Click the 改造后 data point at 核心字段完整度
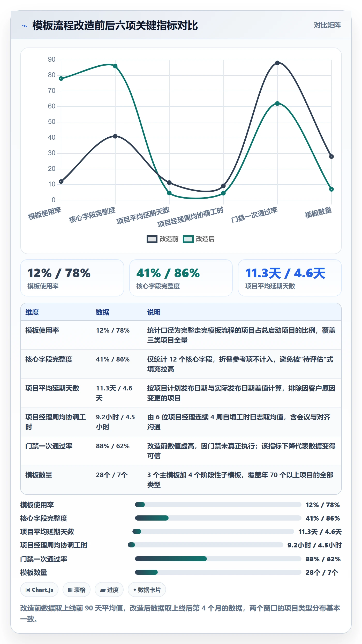362x644 pixels. tap(115, 66)
